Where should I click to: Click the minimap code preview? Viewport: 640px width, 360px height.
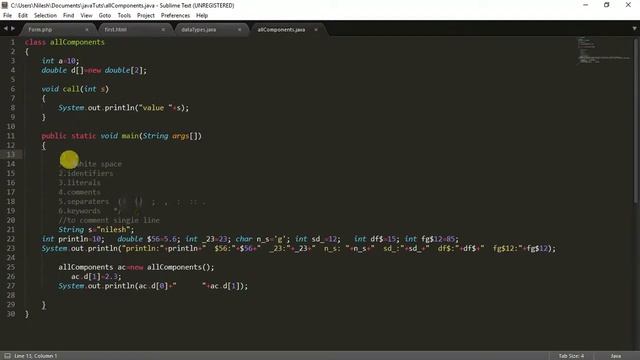pyautogui.click(x=603, y=51)
